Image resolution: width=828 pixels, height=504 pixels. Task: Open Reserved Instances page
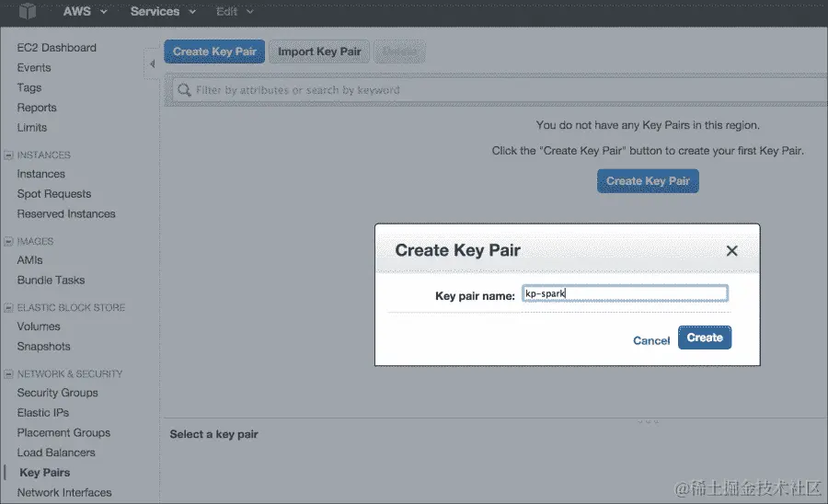coord(66,213)
